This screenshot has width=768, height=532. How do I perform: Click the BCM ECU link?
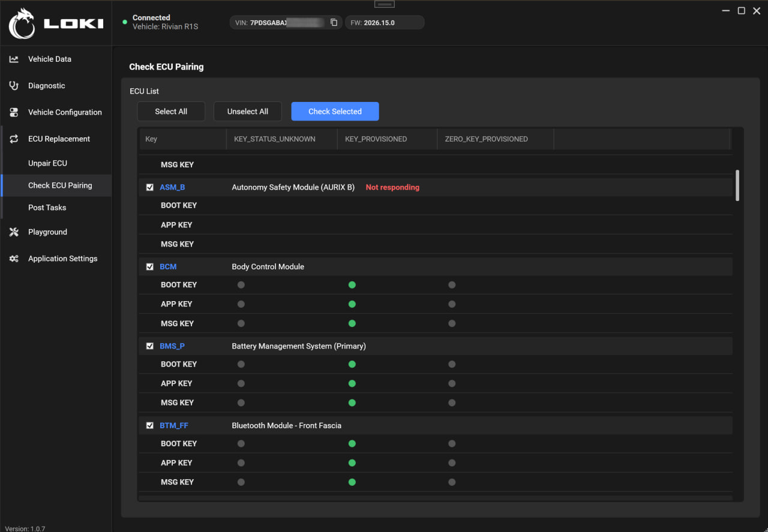[168, 267]
